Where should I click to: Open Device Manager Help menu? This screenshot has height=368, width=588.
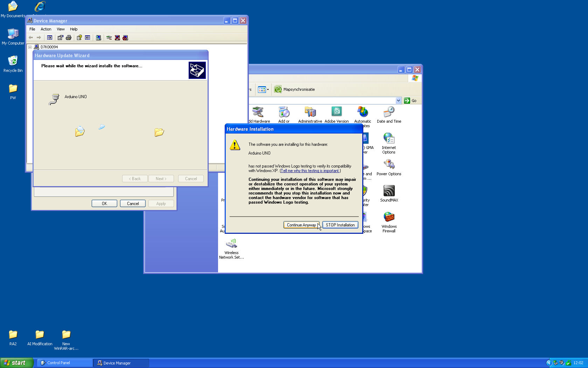(x=73, y=29)
